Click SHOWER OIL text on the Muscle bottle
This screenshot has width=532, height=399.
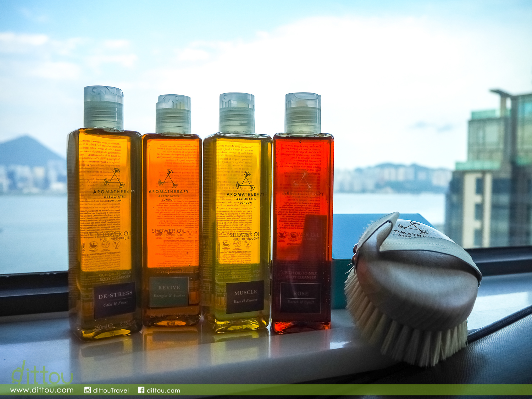244,235
